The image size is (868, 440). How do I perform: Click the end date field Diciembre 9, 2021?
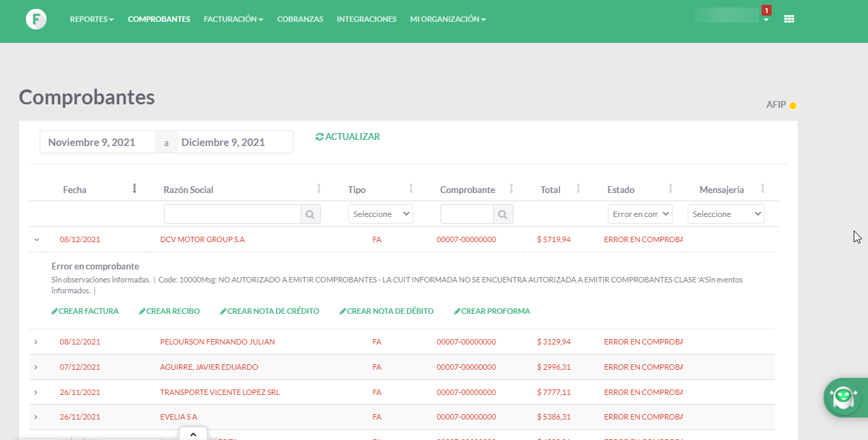[x=235, y=142]
